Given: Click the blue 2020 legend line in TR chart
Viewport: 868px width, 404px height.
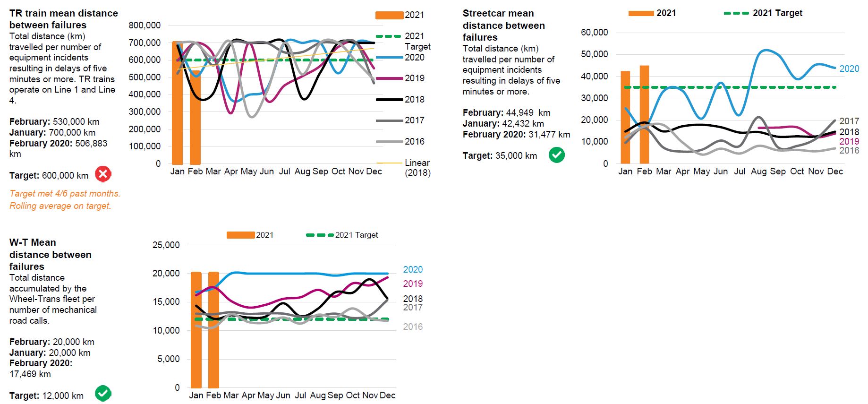Looking at the screenshot, I should (389, 58).
